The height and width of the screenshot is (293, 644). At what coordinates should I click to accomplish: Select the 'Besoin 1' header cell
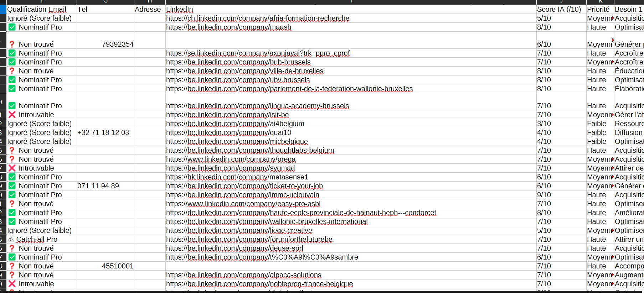[629, 9]
